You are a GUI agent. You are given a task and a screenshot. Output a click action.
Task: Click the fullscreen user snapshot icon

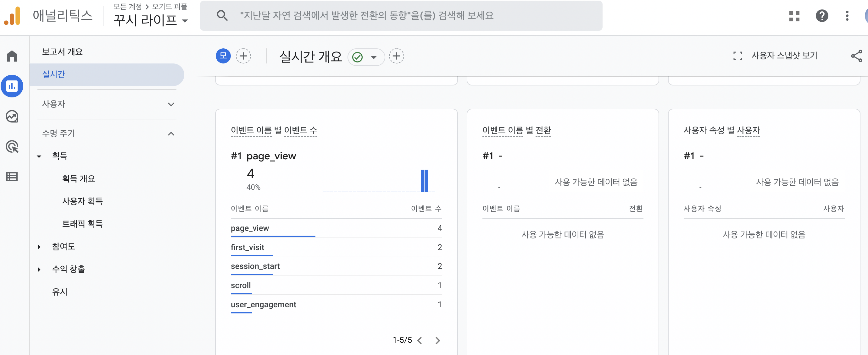[x=737, y=56]
